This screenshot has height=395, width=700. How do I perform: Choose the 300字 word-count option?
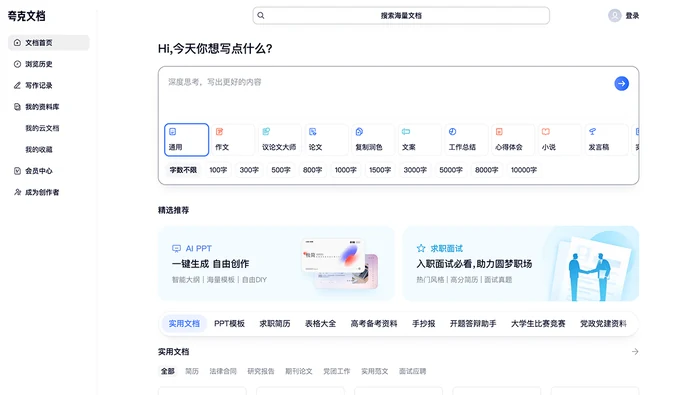pos(249,170)
